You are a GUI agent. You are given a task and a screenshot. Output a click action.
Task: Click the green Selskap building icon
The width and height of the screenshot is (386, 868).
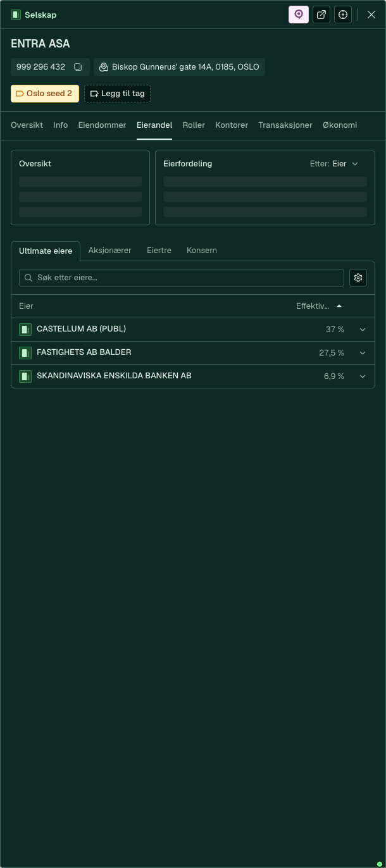16,15
